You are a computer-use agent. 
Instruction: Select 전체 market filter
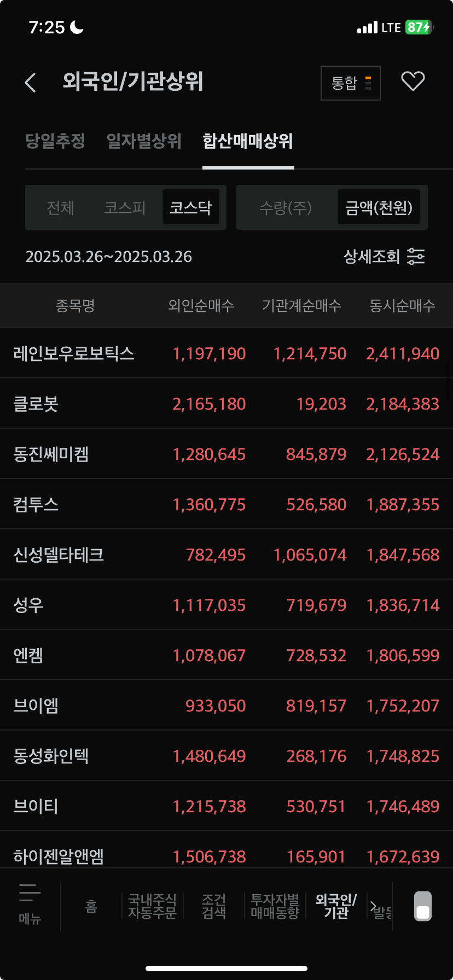pos(60,207)
